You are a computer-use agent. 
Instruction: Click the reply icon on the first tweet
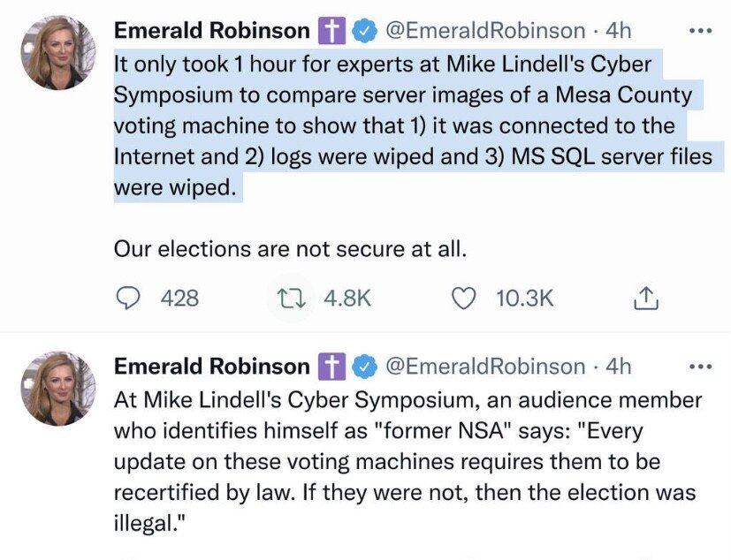pyautogui.click(x=130, y=299)
